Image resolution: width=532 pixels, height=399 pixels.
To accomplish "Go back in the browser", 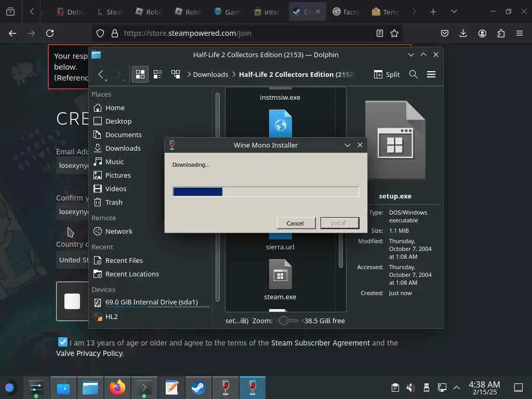I will (x=12, y=33).
